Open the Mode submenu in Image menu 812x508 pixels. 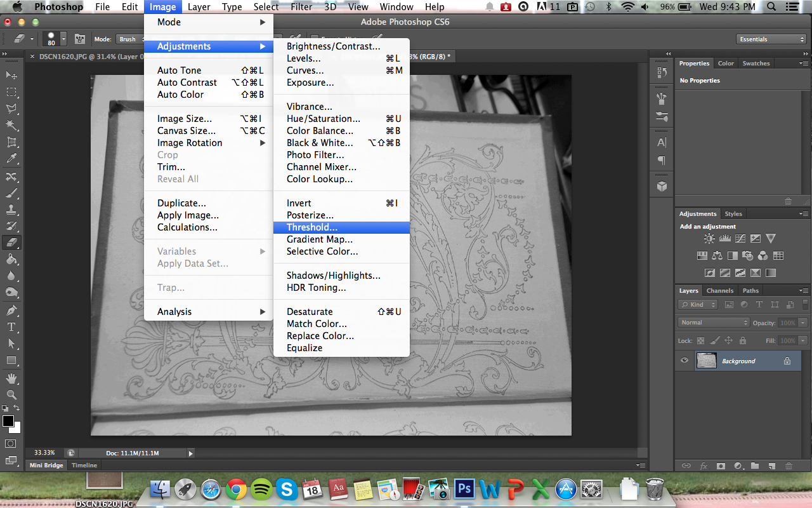(209, 22)
